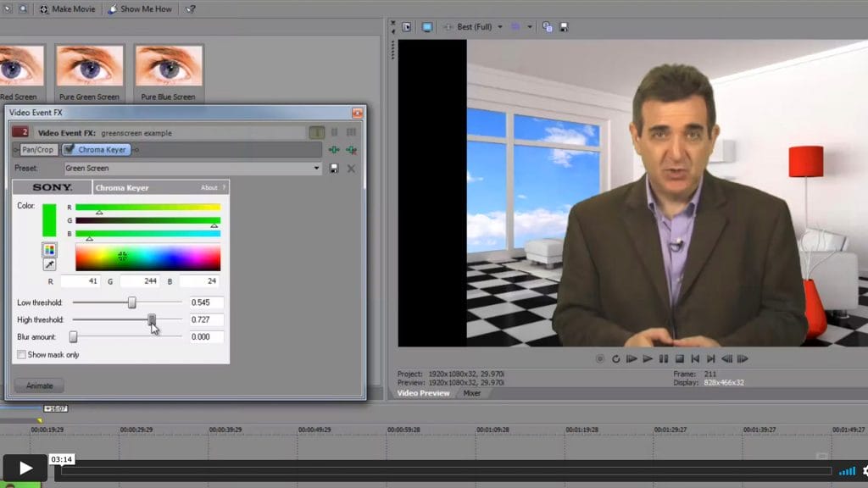Copy the preview snapshot to clipboard
Viewport: 868px width, 488px height.
[x=547, y=27]
